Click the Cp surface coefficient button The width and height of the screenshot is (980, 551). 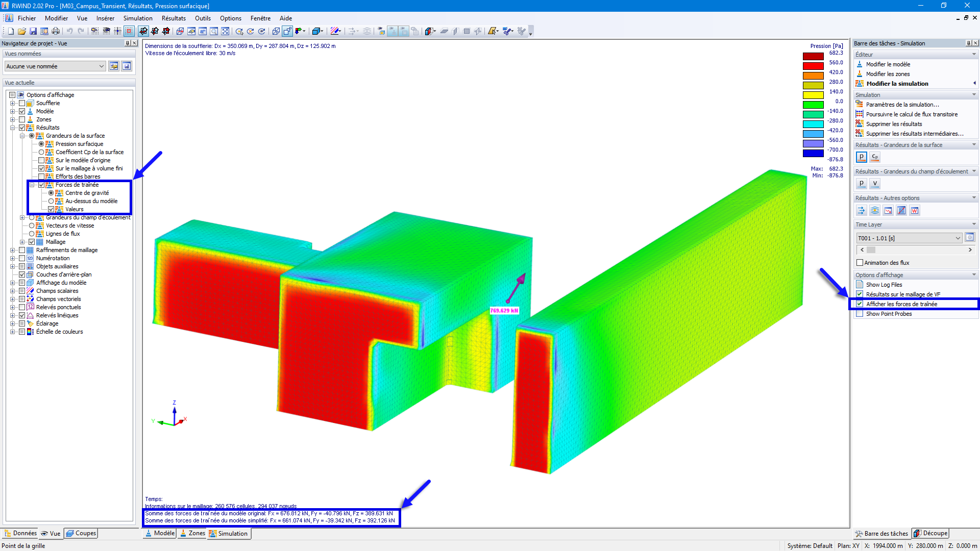pyautogui.click(x=875, y=157)
